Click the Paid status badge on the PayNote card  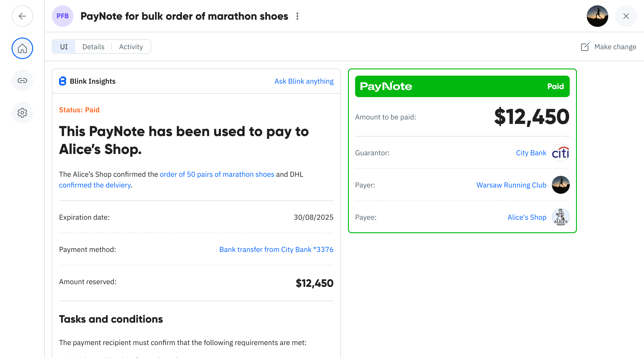pyautogui.click(x=555, y=86)
